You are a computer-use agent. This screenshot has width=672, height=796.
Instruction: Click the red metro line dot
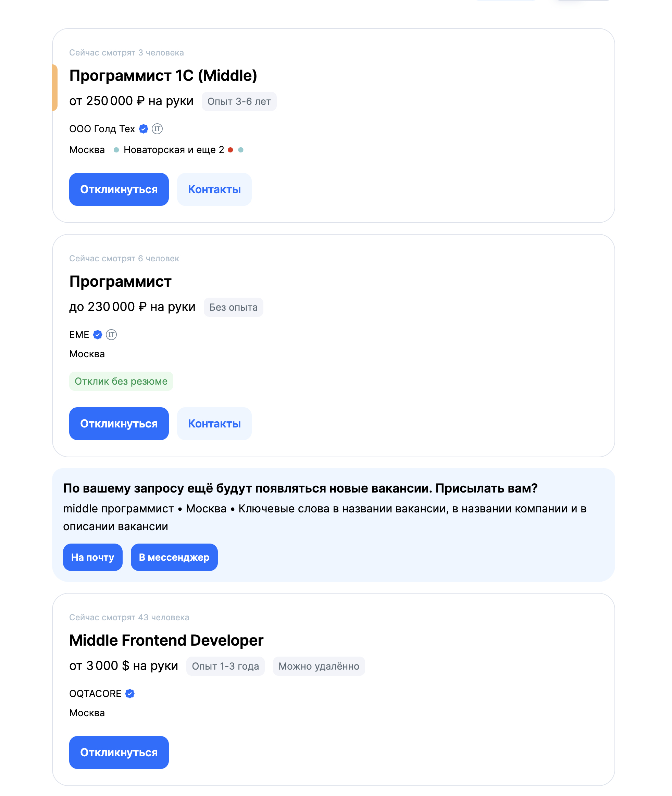tap(231, 150)
